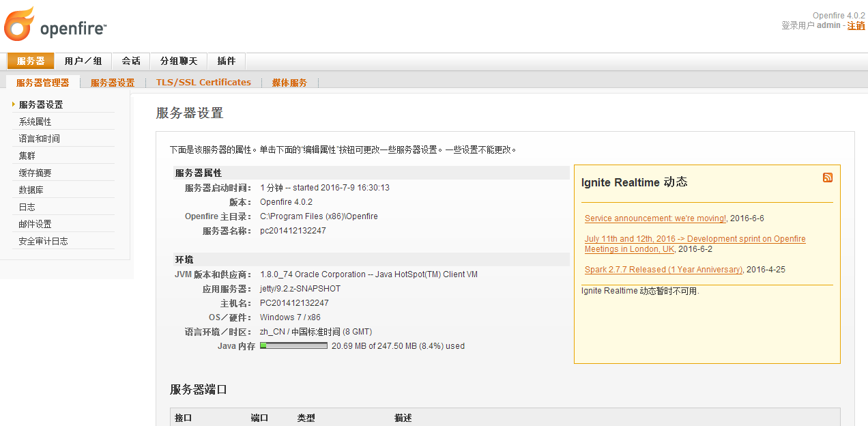Open 邮件设置 in the sidebar
868x426 pixels.
(35, 224)
